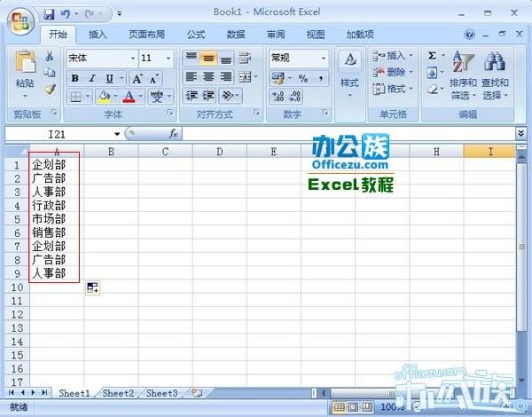Open the 数字 dialog launcher
The image size is (532, 417).
(x=325, y=112)
